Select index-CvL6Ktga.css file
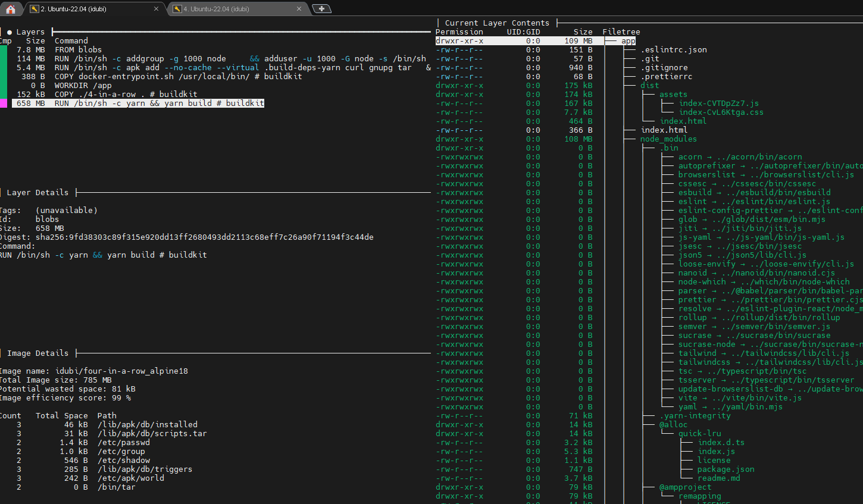This screenshot has height=504, width=863. click(x=721, y=112)
